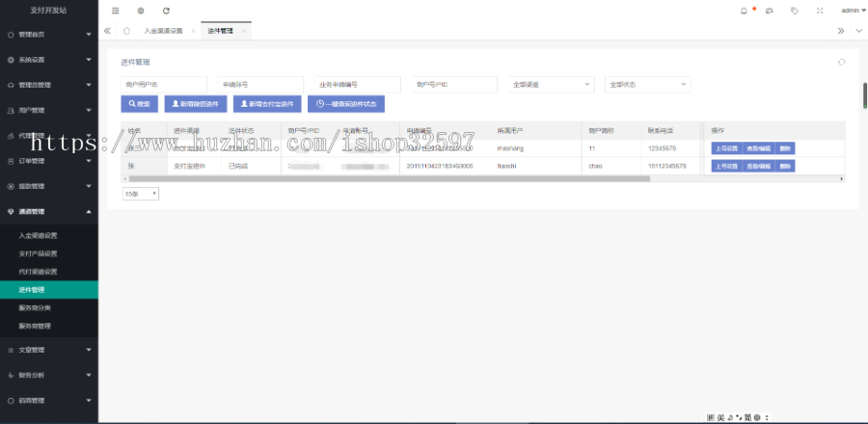
Task: Expand 系统设置 sidebar menu
Action: pyautogui.click(x=49, y=60)
